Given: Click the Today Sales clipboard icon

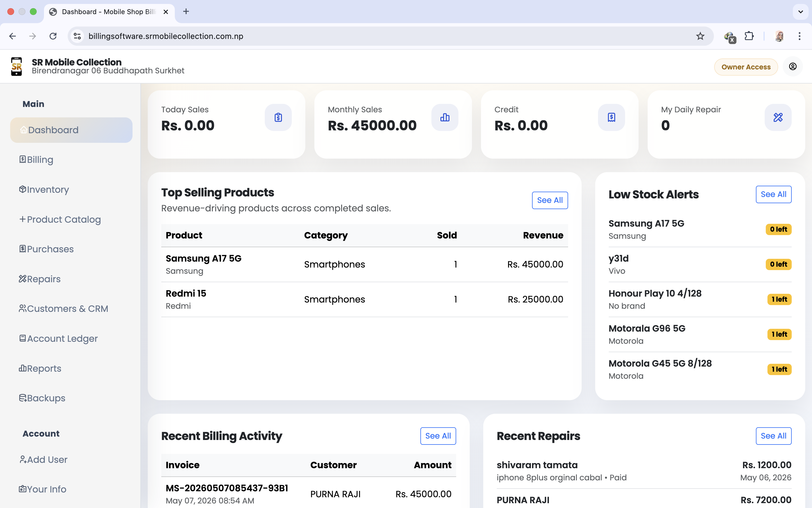Looking at the screenshot, I should click(x=278, y=117).
